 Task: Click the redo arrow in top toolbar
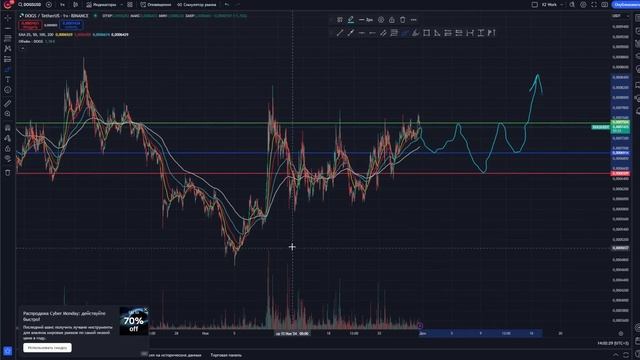238,4
